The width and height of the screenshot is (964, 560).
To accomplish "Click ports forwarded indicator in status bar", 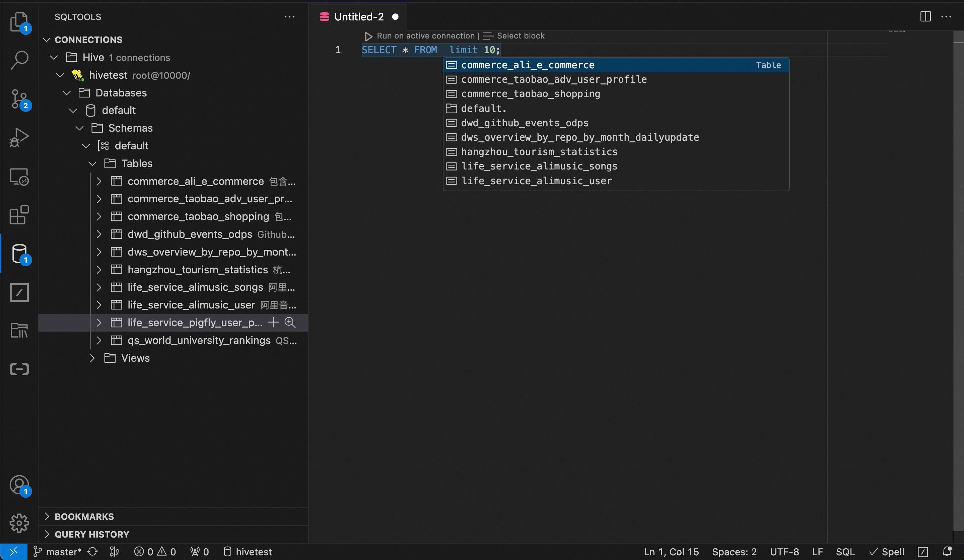I will (x=199, y=552).
